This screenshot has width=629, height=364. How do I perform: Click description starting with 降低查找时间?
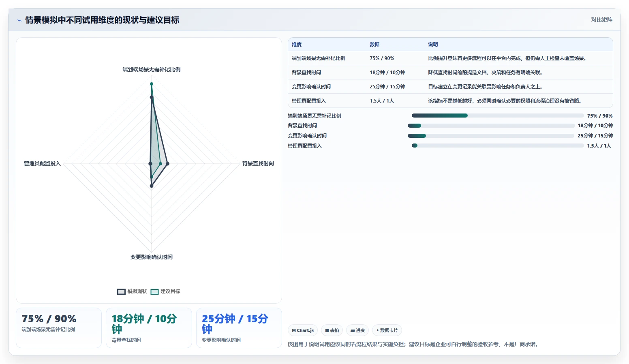tap(486, 73)
